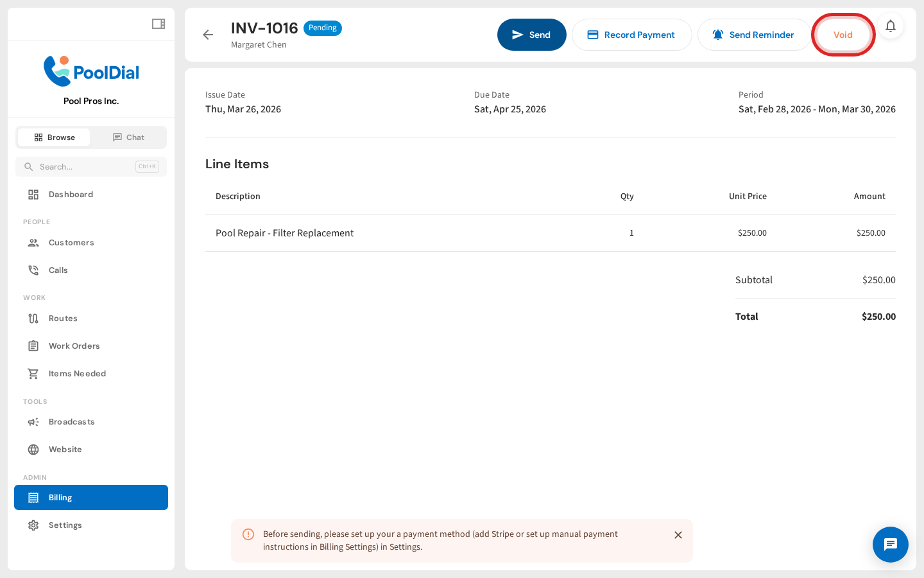924x578 pixels.
Task: Switch to the Chat tab
Action: pyautogui.click(x=128, y=137)
